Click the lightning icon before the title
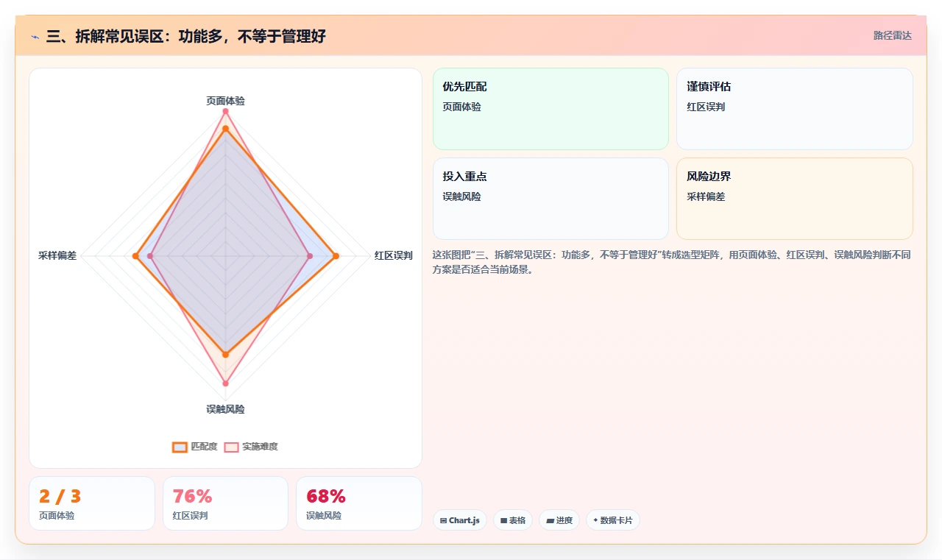This screenshot has height=560, width=942. click(35, 37)
